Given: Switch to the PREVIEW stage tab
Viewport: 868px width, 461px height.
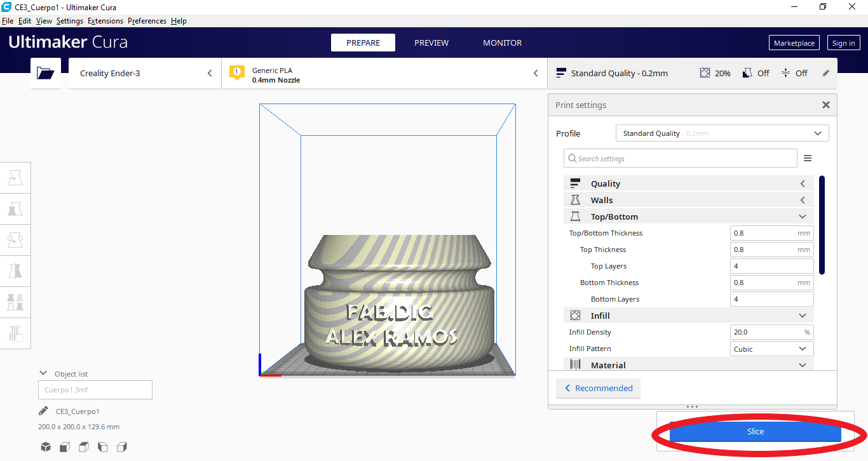Looking at the screenshot, I should point(431,43).
